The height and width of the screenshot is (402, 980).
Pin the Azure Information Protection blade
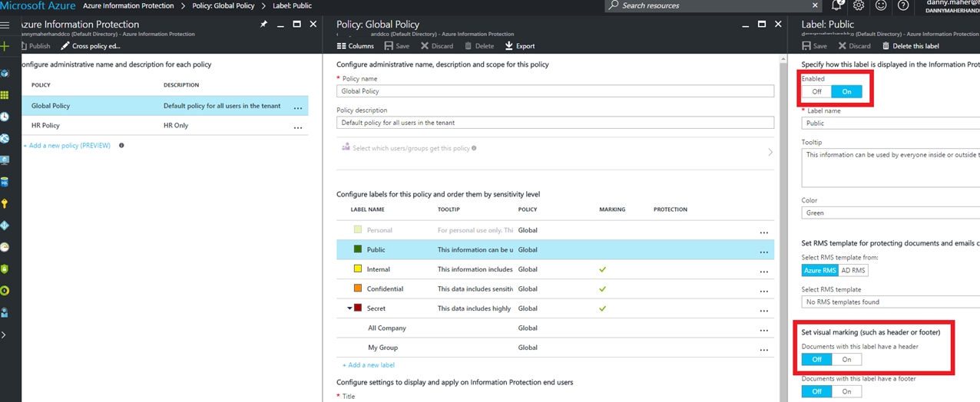coord(263,25)
